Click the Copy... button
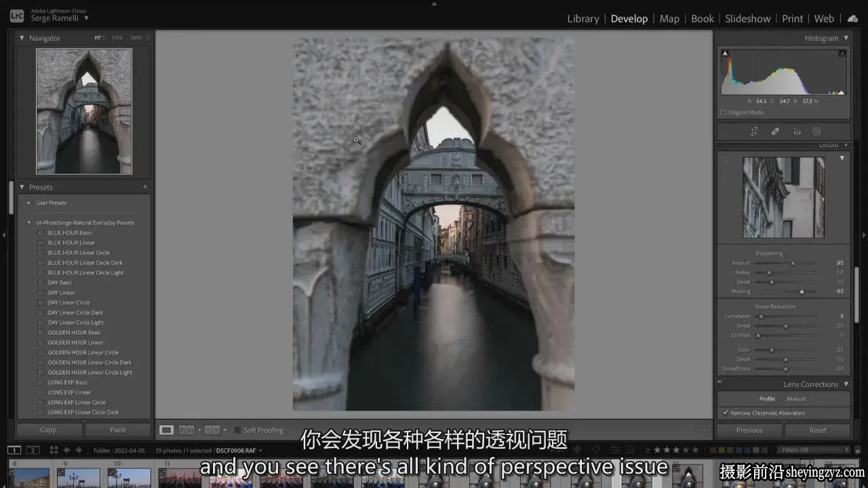Screen dimensions: 868x488 pyautogui.click(x=50, y=430)
